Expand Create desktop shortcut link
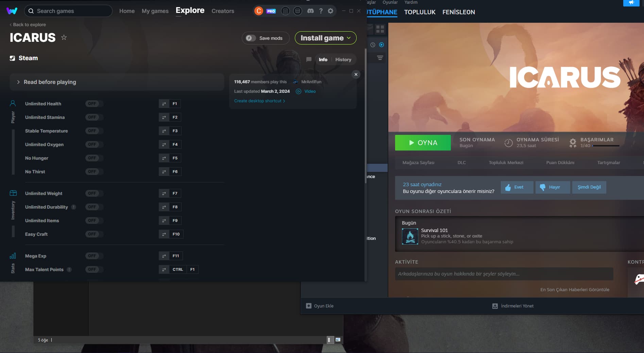The width and height of the screenshot is (644, 353). pyautogui.click(x=259, y=101)
